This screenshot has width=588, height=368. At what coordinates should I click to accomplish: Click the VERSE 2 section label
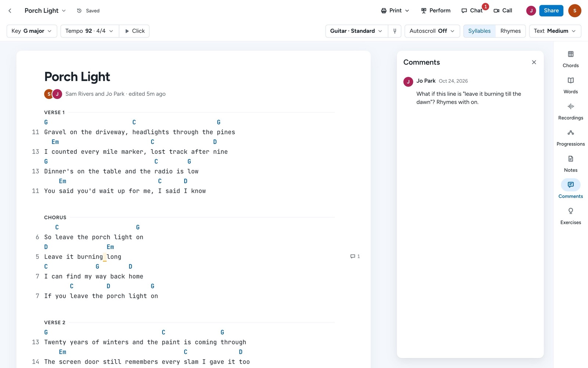55,322
